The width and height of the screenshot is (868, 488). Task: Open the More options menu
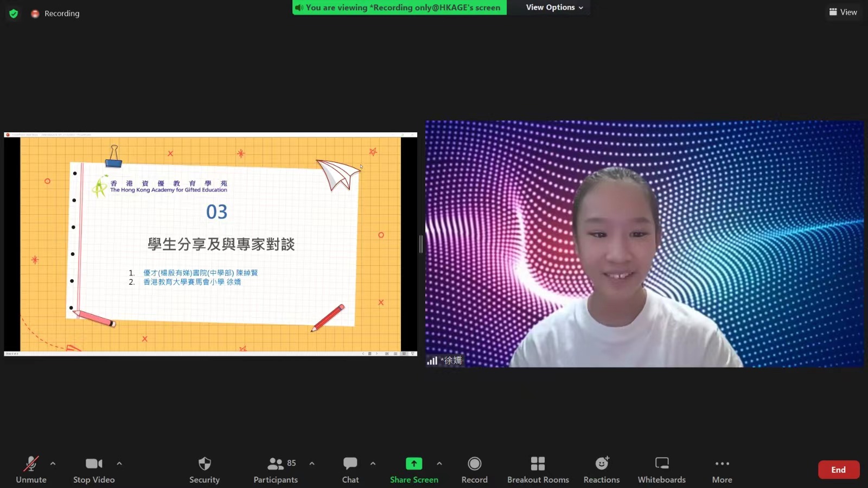722,469
